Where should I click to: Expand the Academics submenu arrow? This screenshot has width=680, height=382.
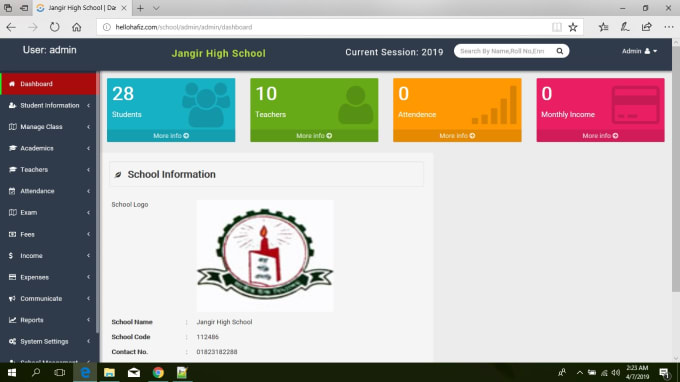pos(88,148)
